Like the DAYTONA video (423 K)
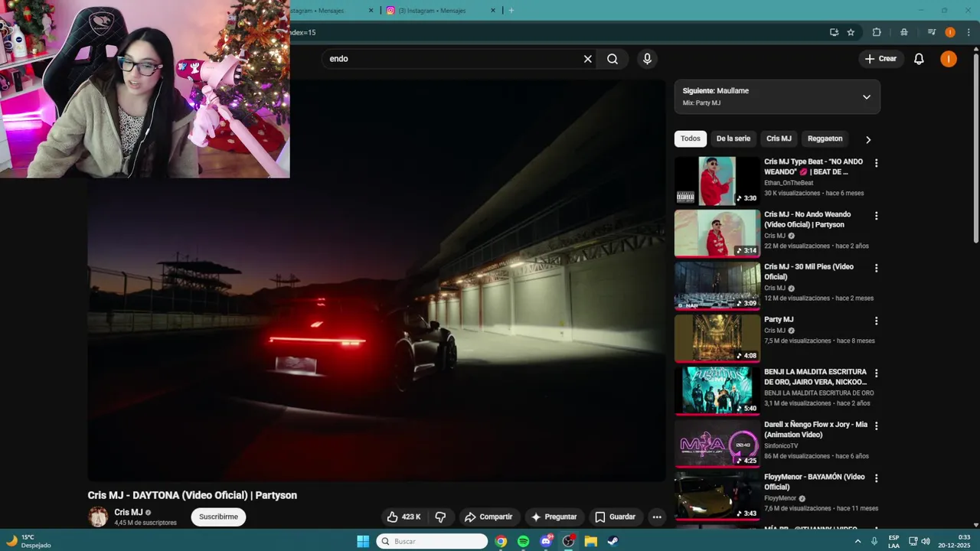The width and height of the screenshot is (980, 551). pyautogui.click(x=404, y=517)
